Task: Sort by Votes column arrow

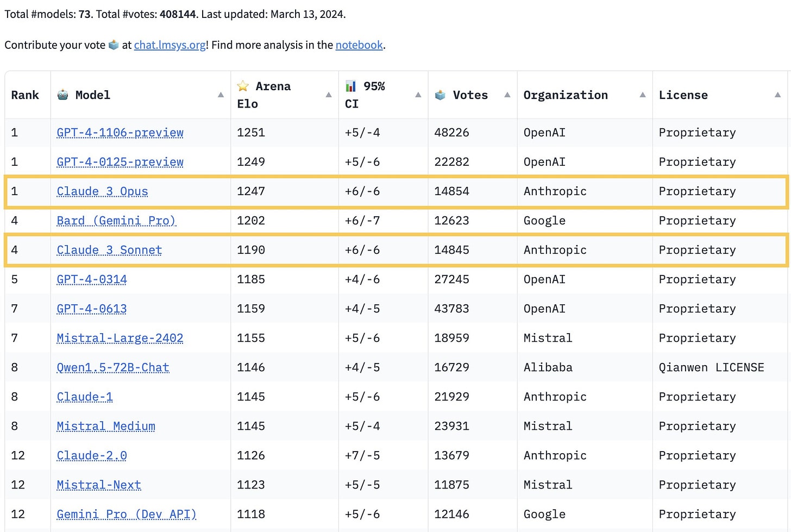Action: click(x=507, y=95)
